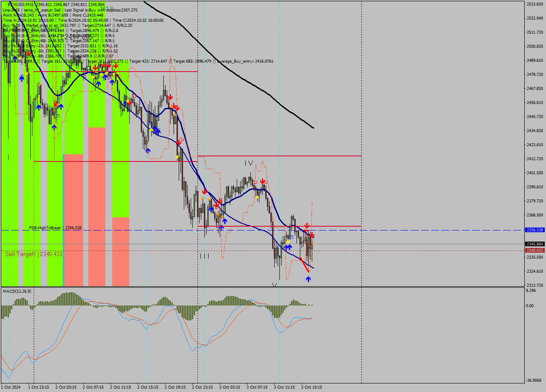This screenshot has height=392, width=546.
Task: Click the 2412.720 price scale value
Action: tap(534, 159)
